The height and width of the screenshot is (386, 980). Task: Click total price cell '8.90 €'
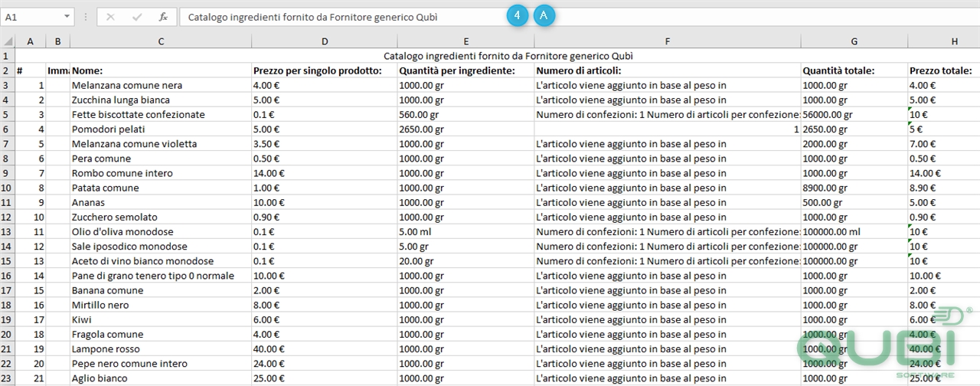(944, 188)
